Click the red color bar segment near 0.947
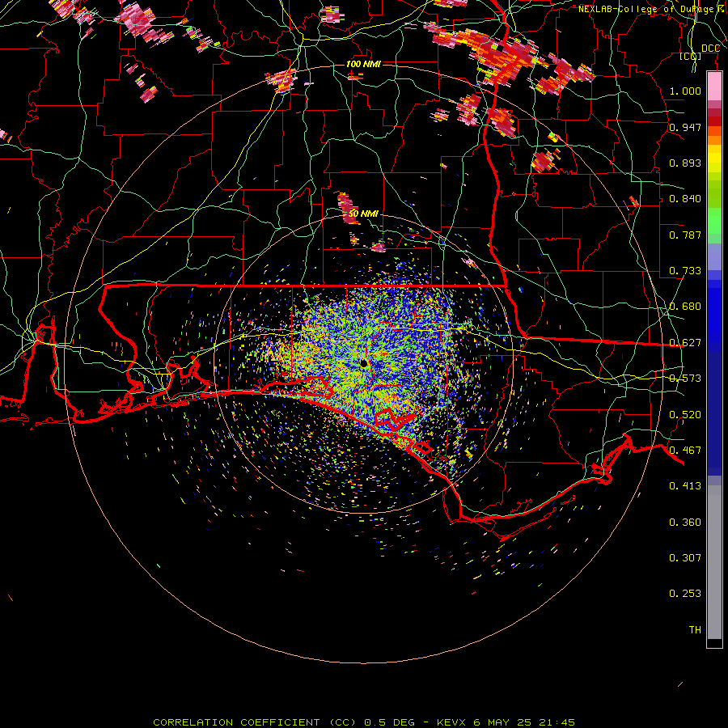Viewport: 728px width, 728px height. point(714,121)
